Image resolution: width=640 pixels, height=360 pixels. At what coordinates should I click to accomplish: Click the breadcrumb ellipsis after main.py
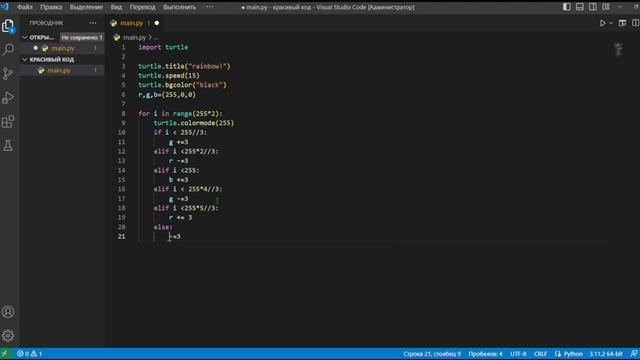[156, 38]
